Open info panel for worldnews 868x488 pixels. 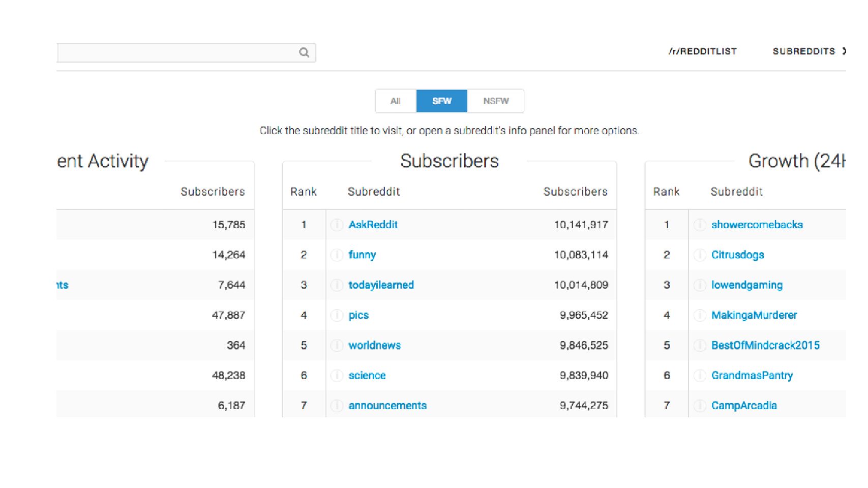[337, 345]
